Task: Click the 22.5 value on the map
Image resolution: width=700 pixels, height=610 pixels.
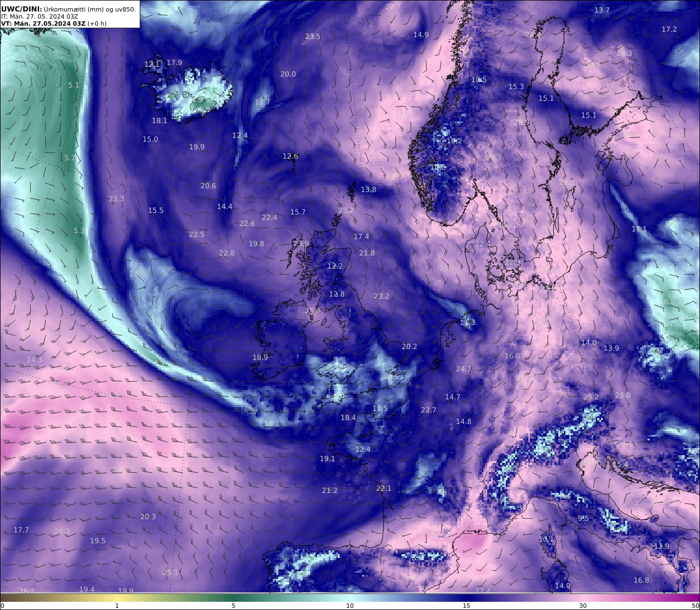Action: point(197,234)
